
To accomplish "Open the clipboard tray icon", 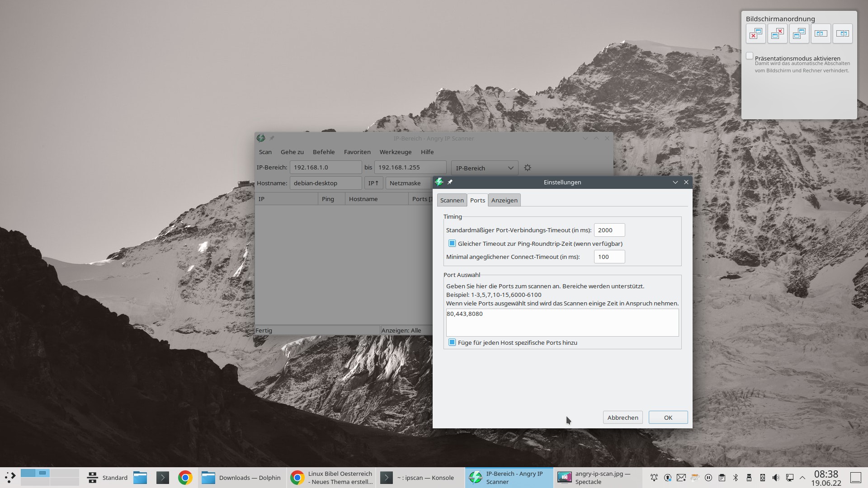I will point(722,478).
